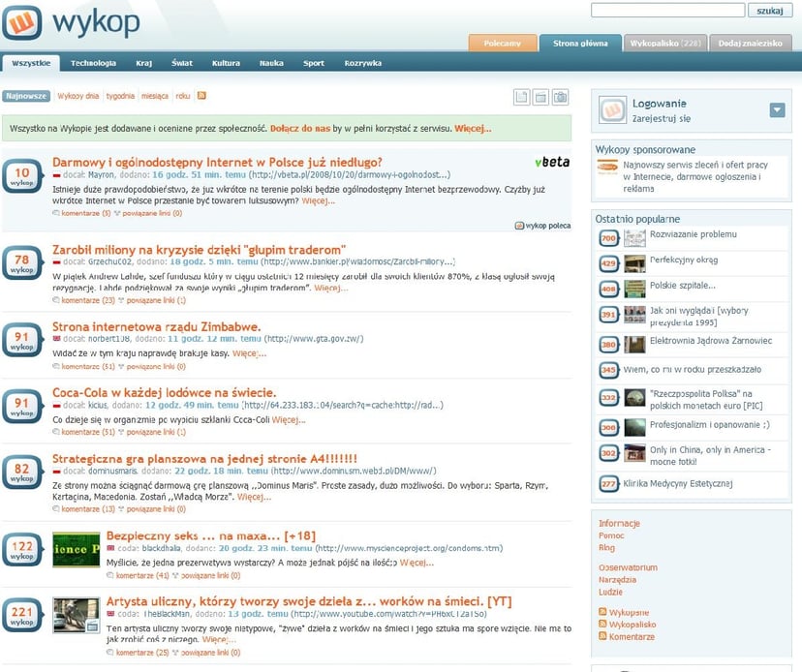The height and width of the screenshot is (672, 802).
Task: Open the Komentarze RSS icon
Action: coord(602,636)
